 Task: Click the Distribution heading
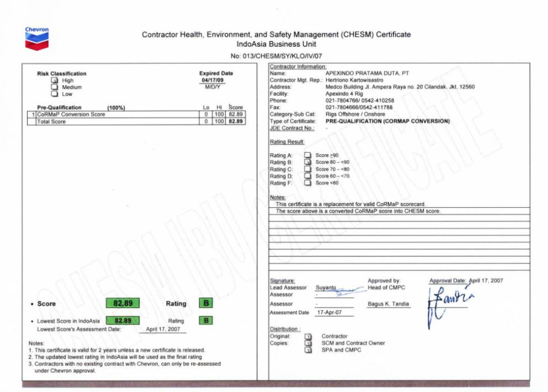tap(285, 329)
